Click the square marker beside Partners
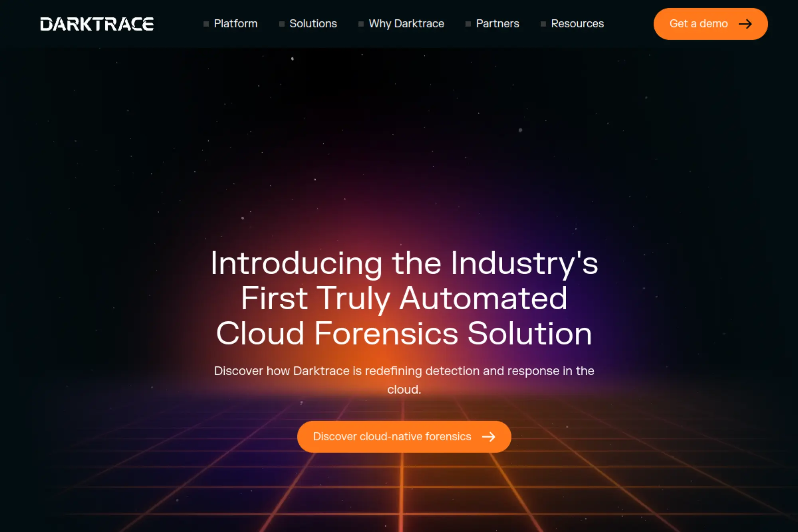The image size is (798, 532). (468, 24)
